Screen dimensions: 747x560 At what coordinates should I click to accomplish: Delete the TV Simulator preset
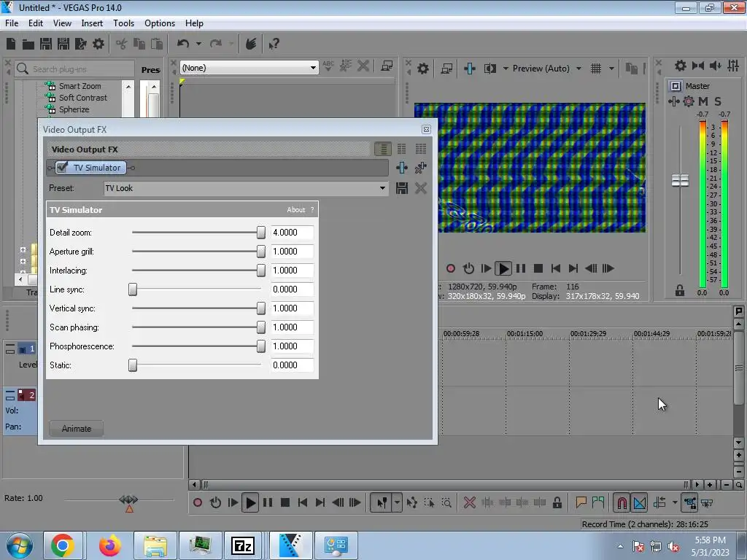click(x=421, y=188)
